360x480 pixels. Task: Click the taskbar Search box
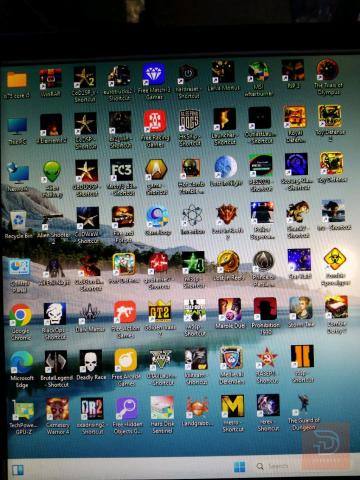pos(276,466)
